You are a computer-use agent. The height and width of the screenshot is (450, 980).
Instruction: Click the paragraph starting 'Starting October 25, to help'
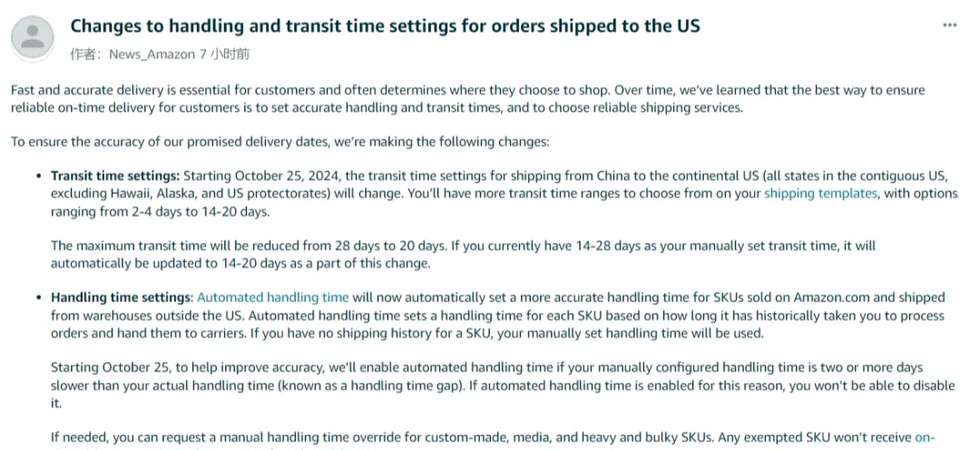click(x=503, y=385)
